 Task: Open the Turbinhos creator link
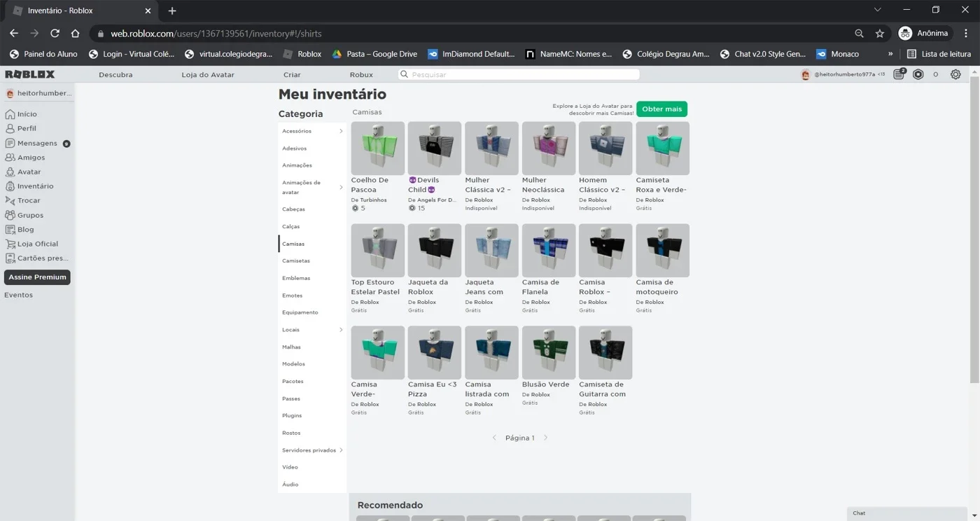(372, 200)
